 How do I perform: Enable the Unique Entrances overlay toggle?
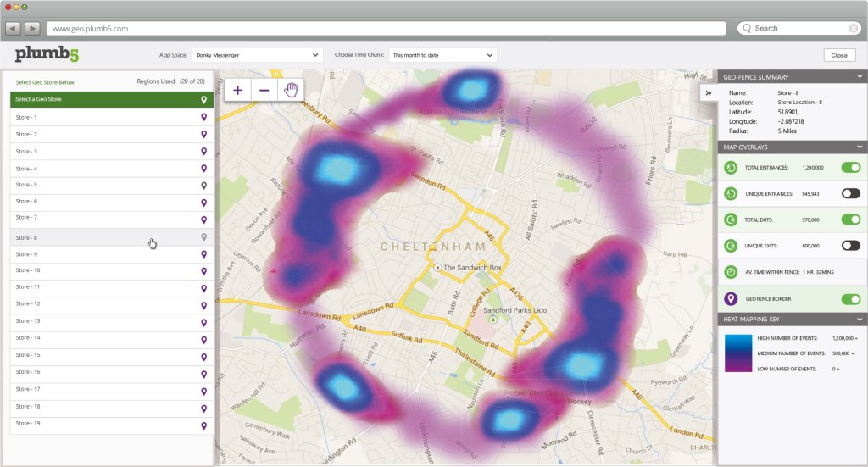click(x=851, y=193)
